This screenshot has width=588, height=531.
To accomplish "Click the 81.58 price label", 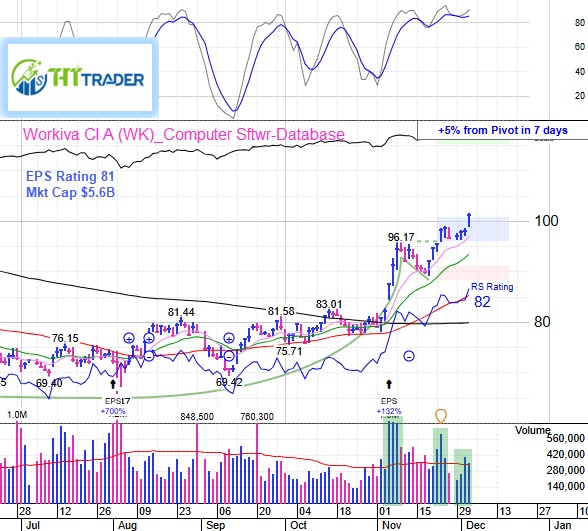I will click(281, 311).
